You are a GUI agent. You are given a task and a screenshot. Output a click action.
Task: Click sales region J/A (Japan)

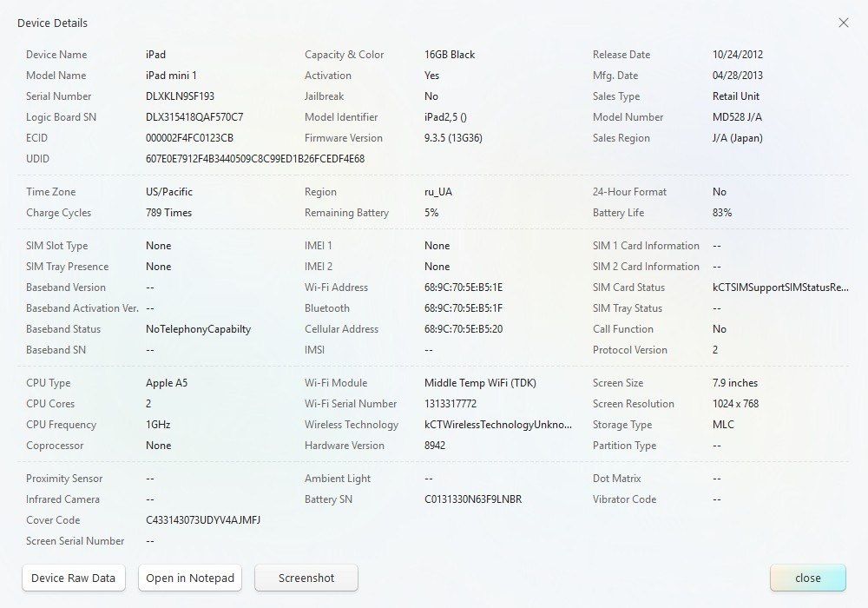coord(737,138)
